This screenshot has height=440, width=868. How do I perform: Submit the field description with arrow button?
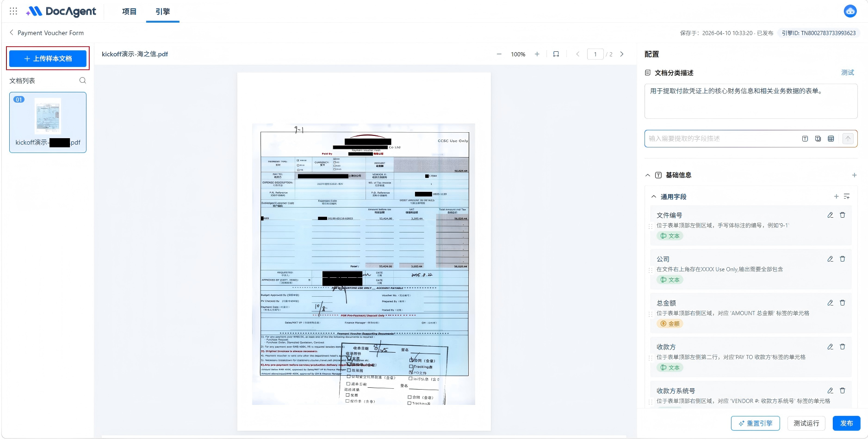[x=848, y=139]
